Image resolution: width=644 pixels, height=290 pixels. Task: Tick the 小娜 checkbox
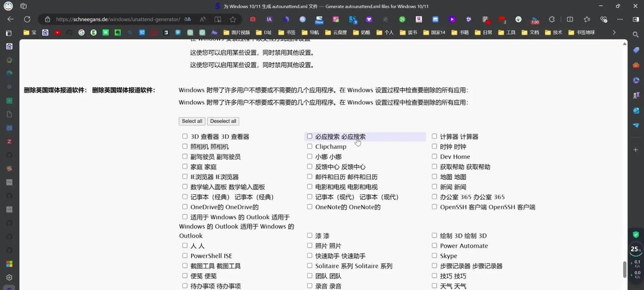pos(310,156)
